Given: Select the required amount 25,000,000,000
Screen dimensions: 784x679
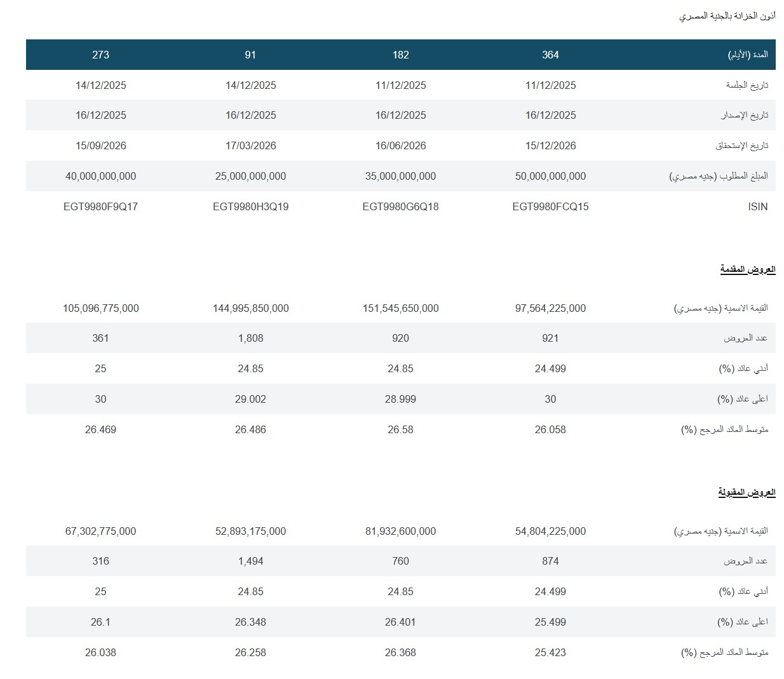Looking at the screenshot, I should (250, 176).
